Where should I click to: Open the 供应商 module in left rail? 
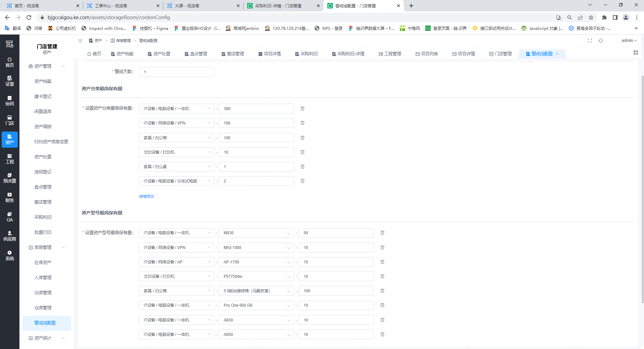pos(10,236)
